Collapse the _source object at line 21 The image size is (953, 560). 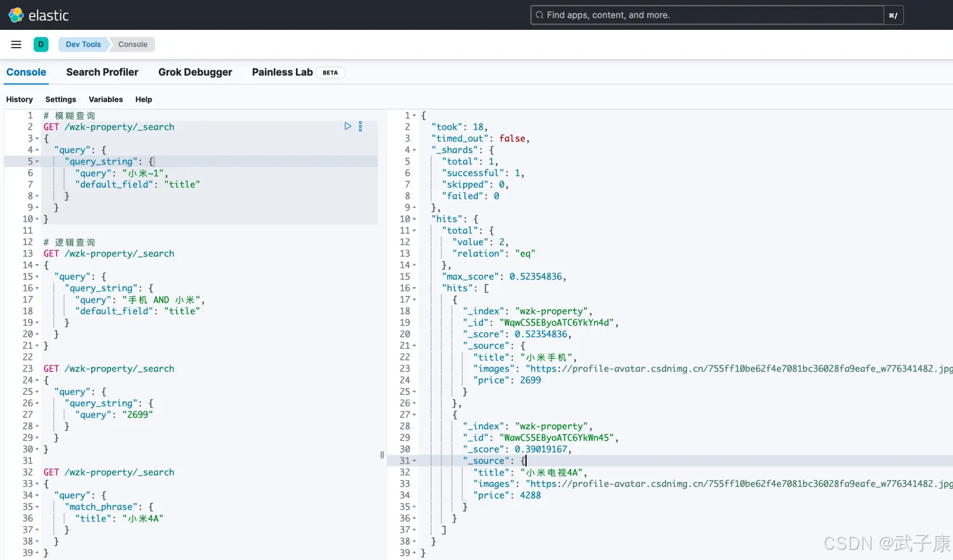point(414,346)
